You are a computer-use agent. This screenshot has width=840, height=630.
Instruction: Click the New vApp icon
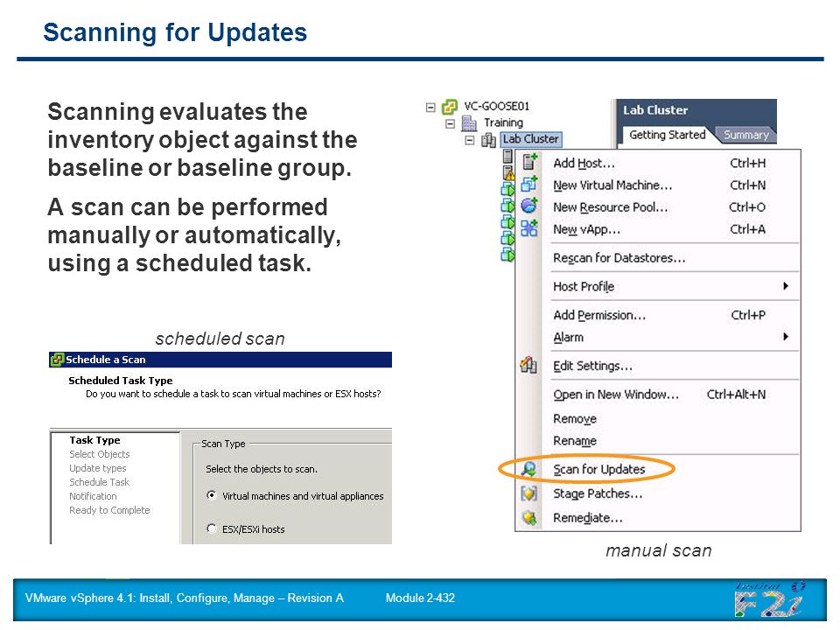pyautogui.click(x=529, y=228)
